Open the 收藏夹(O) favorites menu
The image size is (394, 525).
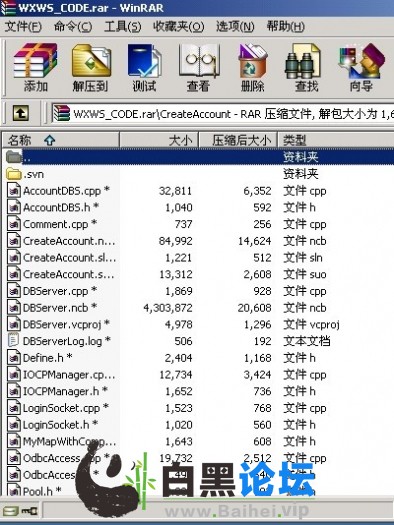click(x=178, y=26)
